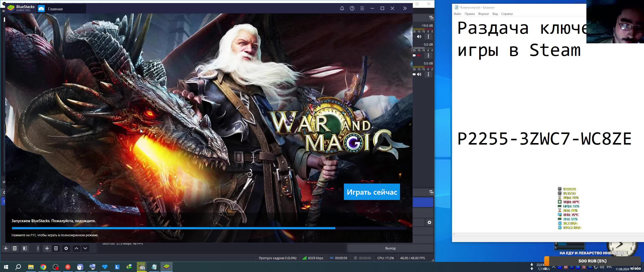Unmute the red muted audio channel

coord(419,55)
